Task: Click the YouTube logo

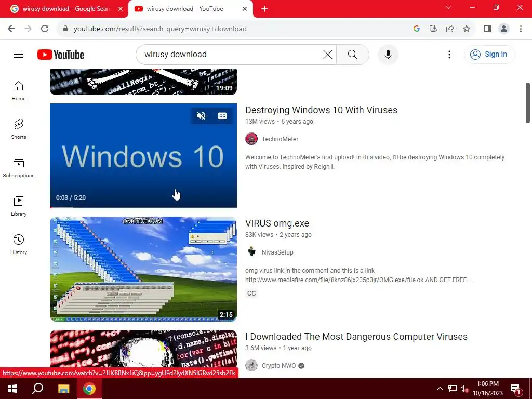Action: [x=61, y=55]
